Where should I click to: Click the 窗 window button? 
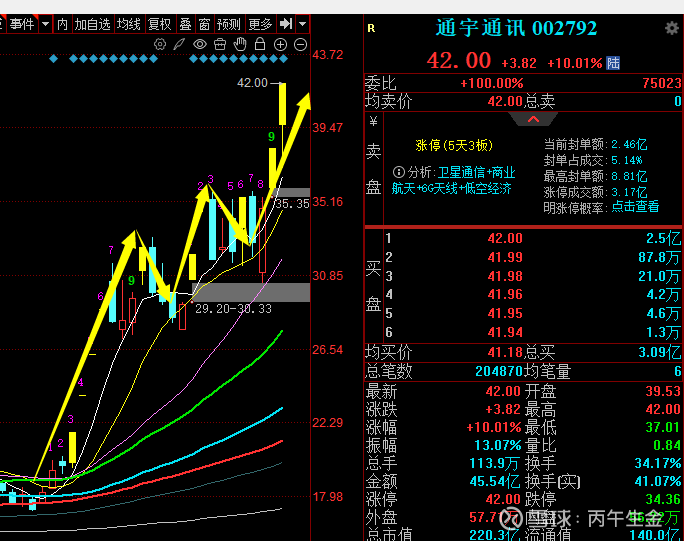tap(204, 24)
